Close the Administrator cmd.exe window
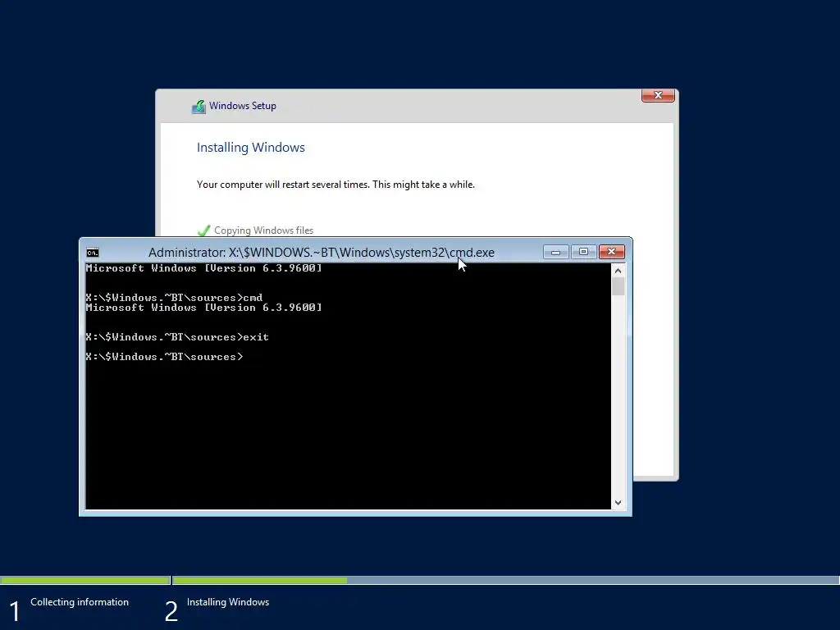840x630 pixels. (x=611, y=252)
